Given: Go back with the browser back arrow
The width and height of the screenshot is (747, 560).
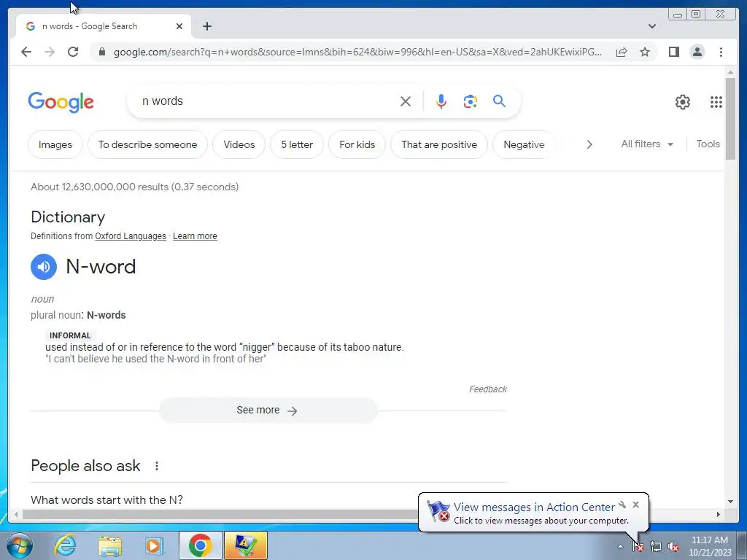Looking at the screenshot, I should point(26,52).
